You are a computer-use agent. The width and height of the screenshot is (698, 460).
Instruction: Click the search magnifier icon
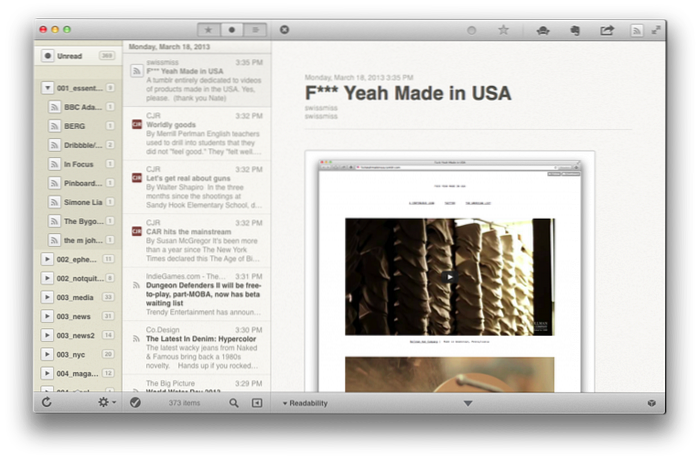(234, 402)
